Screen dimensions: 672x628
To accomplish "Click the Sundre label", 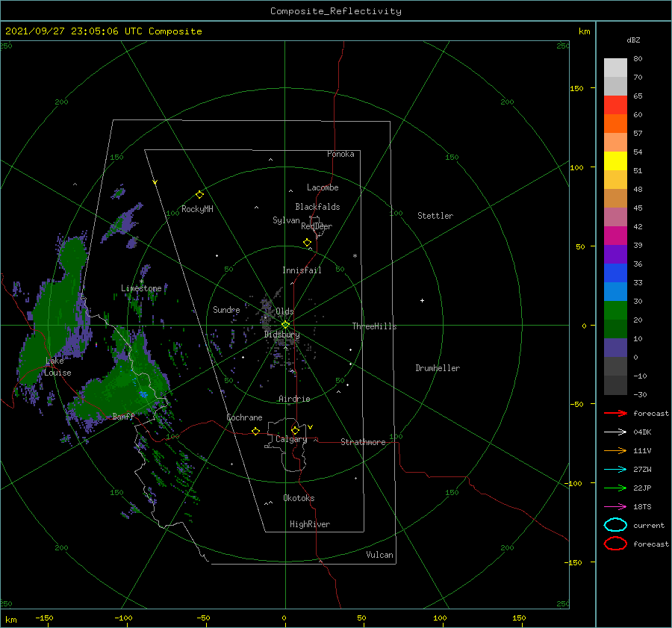I will click(226, 309).
